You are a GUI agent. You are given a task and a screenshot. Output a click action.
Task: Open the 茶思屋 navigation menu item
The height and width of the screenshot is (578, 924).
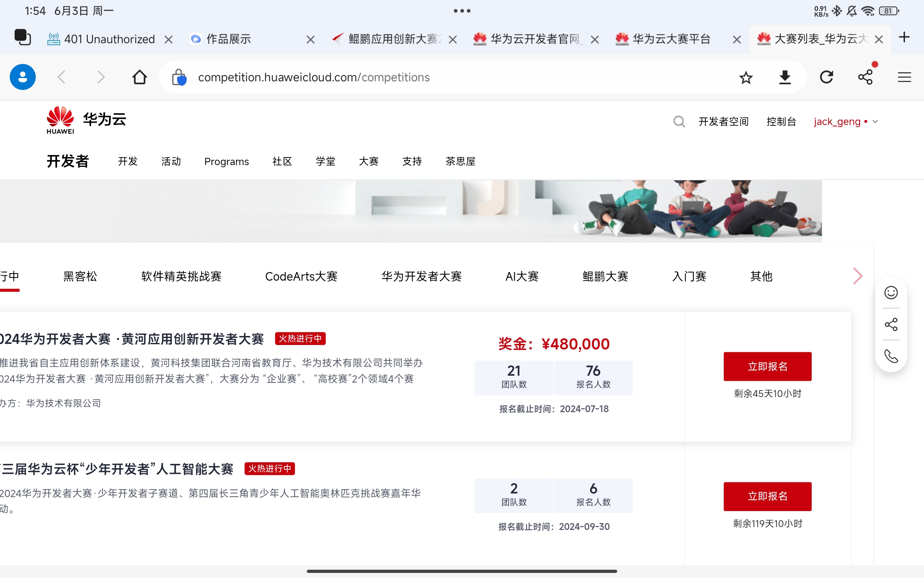[x=460, y=161]
